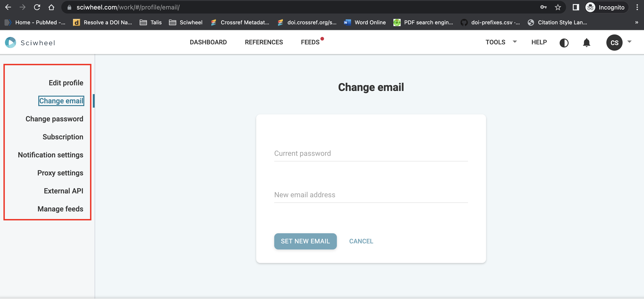This screenshot has width=644, height=299.
Task: Open the TOOLS menu
Action: 495,42
